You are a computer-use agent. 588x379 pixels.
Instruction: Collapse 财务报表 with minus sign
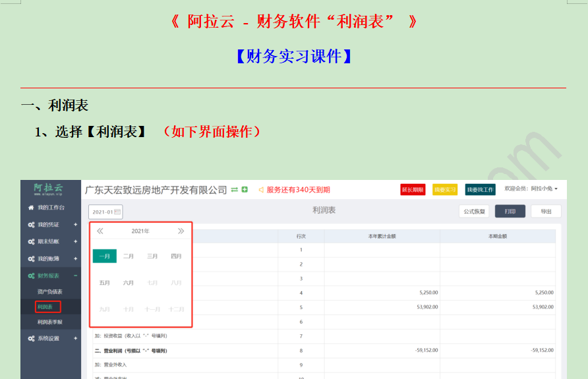click(75, 276)
